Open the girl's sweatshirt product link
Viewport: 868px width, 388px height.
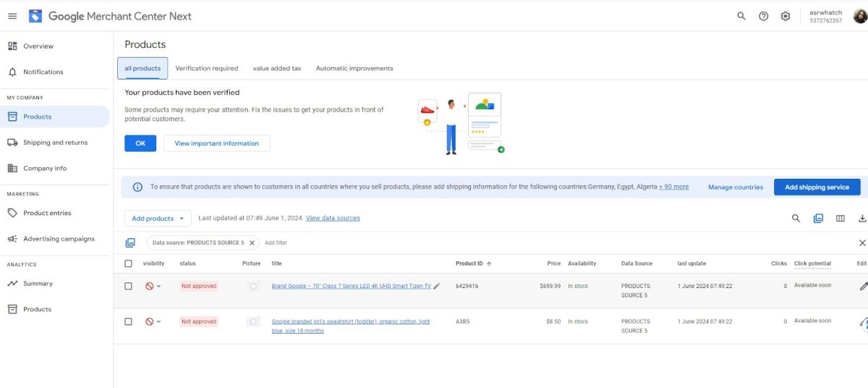pyautogui.click(x=351, y=326)
